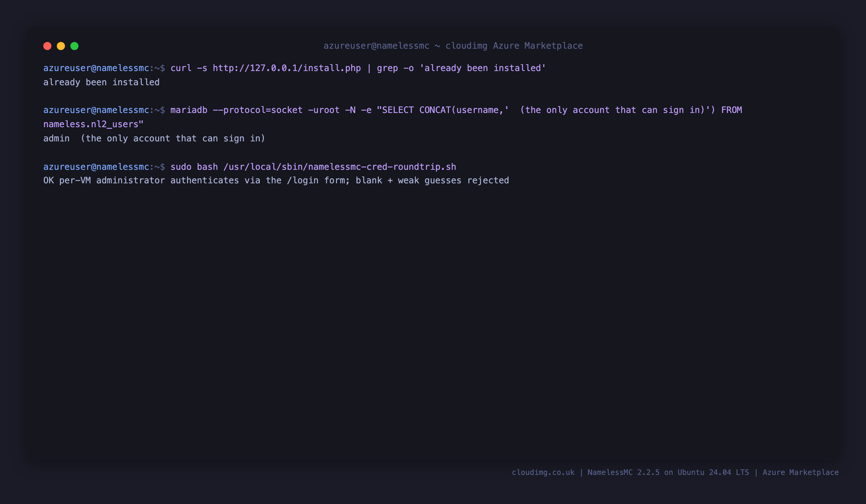Click the sudo bash namelessmc-cred-roundtrip.sh command
866x504 pixels.
coord(313,167)
